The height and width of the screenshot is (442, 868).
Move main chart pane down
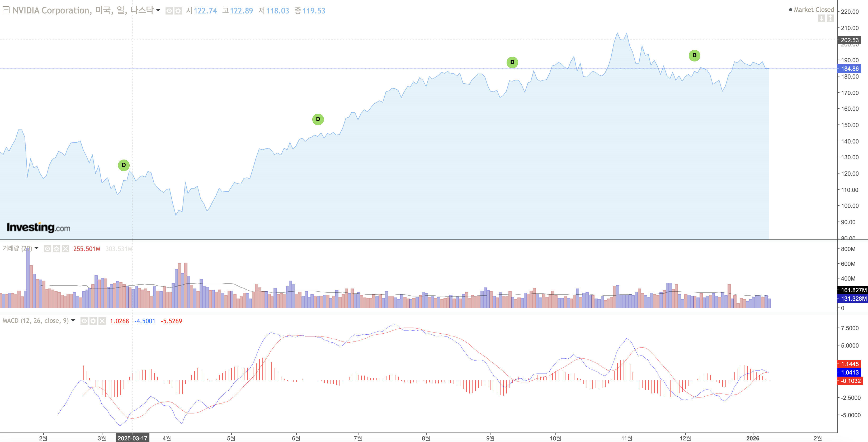coord(822,18)
